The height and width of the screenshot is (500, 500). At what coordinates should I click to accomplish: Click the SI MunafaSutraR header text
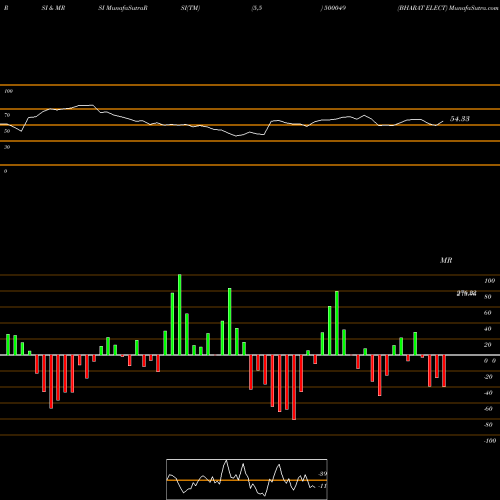pos(123,8)
